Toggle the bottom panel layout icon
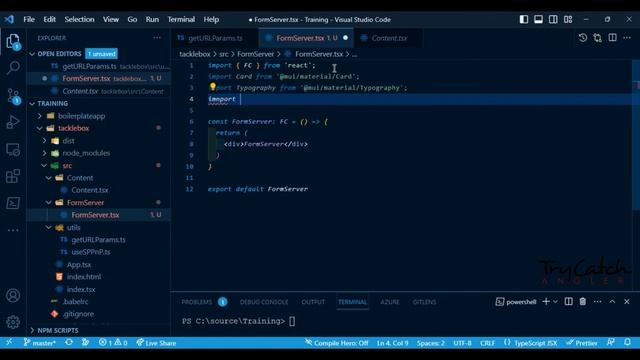 coord(538,19)
